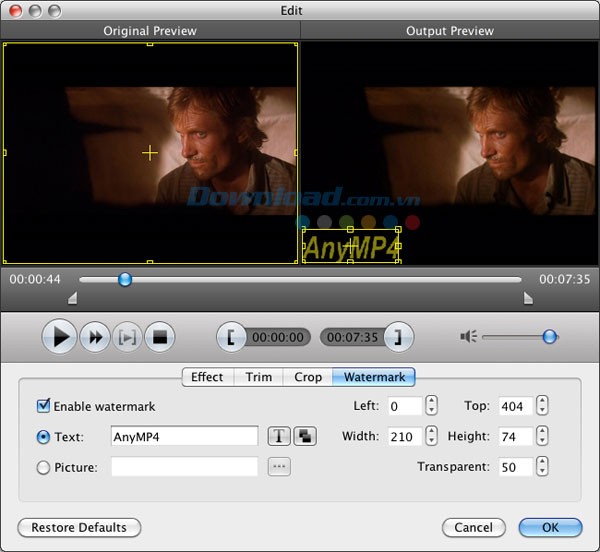The image size is (600, 552).
Task: Switch to the Trim tab
Action: [259, 377]
